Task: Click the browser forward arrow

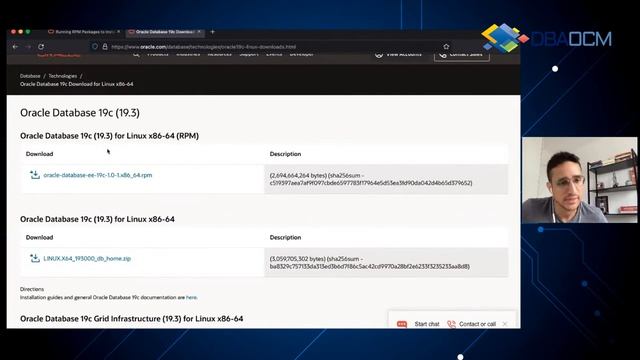Action: 28,47
